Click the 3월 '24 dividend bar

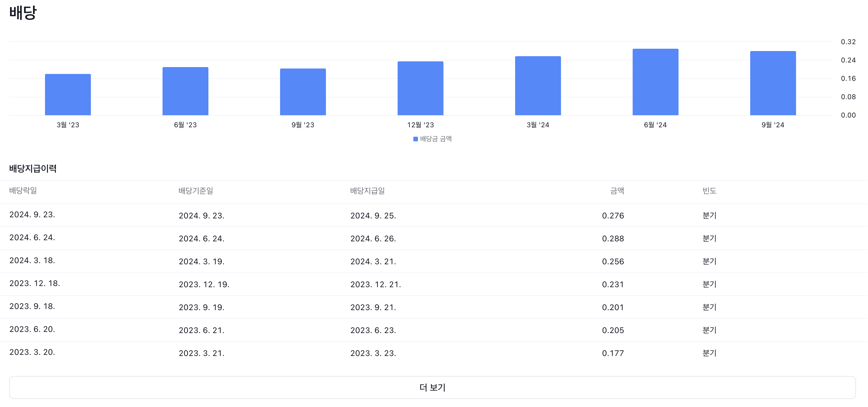click(x=538, y=86)
